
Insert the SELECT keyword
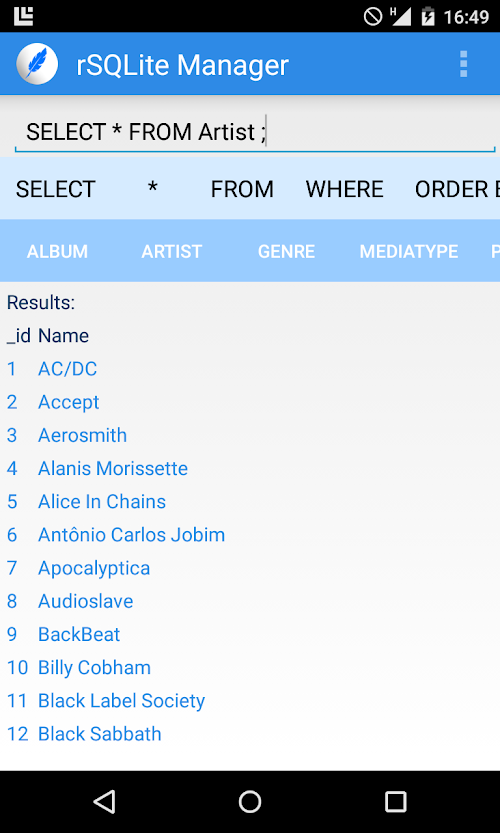pos(55,189)
